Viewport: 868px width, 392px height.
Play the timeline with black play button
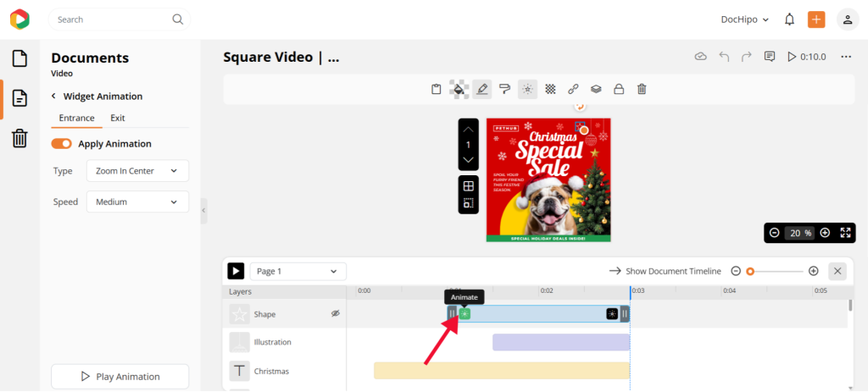click(236, 272)
